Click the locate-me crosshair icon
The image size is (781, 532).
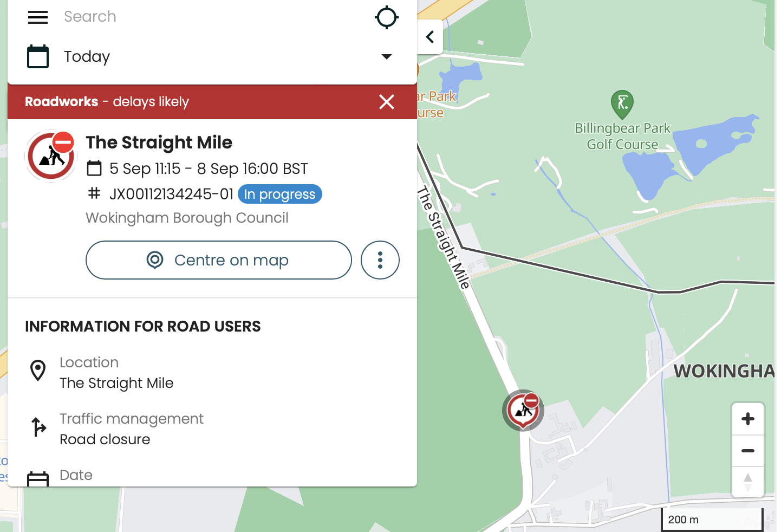click(x=386, y=17)
